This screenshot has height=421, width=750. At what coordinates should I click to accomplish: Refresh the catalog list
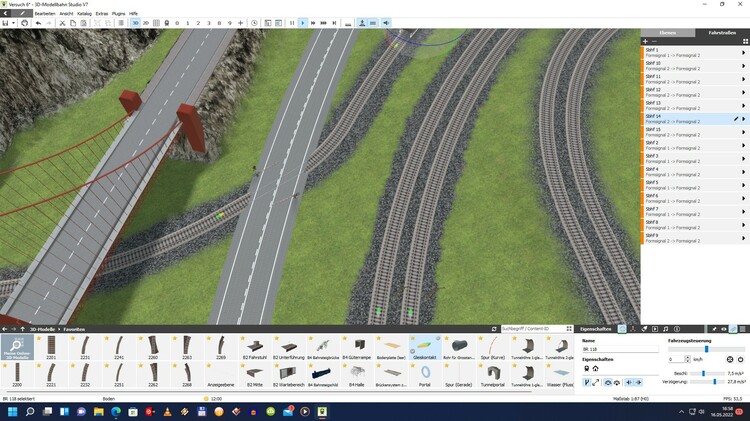[494, 329]
